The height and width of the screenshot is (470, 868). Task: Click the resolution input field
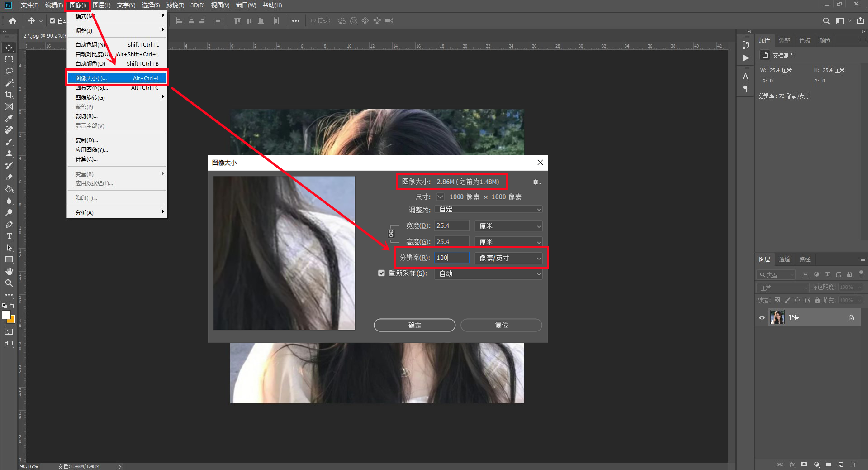pyautogui.click(x=452, y=258)
